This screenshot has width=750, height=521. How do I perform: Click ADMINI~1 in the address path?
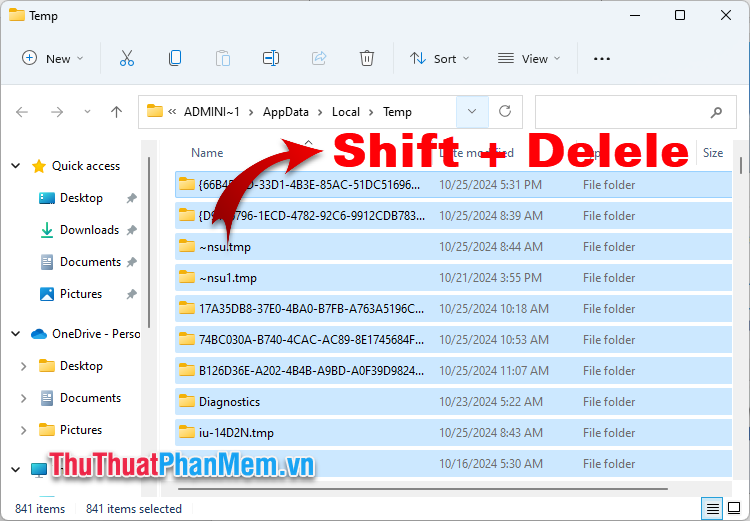(x=212, y=112)
